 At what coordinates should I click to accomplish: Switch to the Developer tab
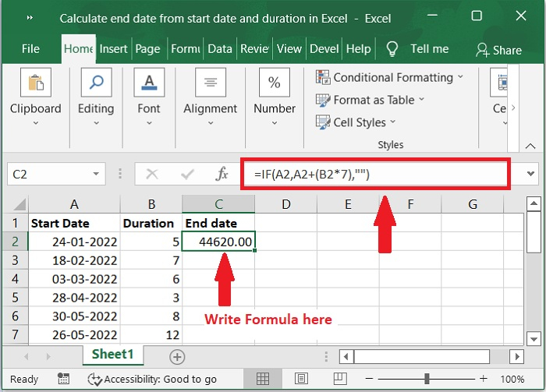[x=324, y=49]
